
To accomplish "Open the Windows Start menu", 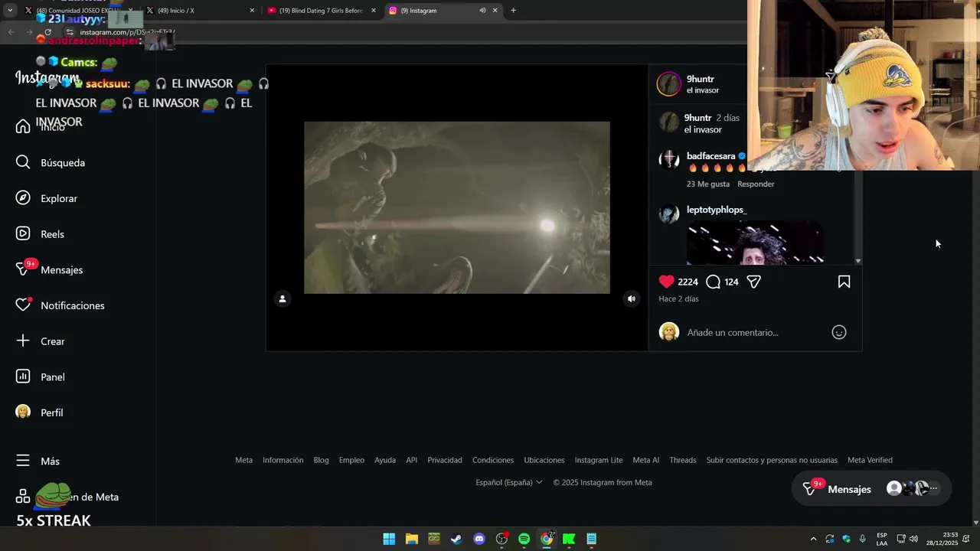I will pos(389,539).
